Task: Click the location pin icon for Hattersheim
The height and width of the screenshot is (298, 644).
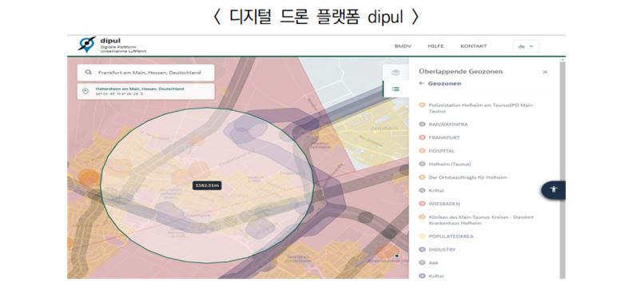Action: pyautogui.click(x=85, y=91)
